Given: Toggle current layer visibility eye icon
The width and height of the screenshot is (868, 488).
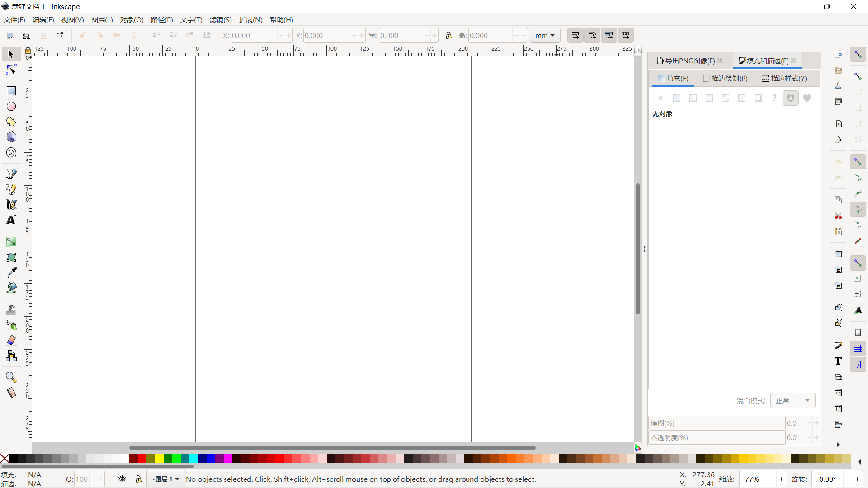Looking at the screenshot, I should click(122, 479).
